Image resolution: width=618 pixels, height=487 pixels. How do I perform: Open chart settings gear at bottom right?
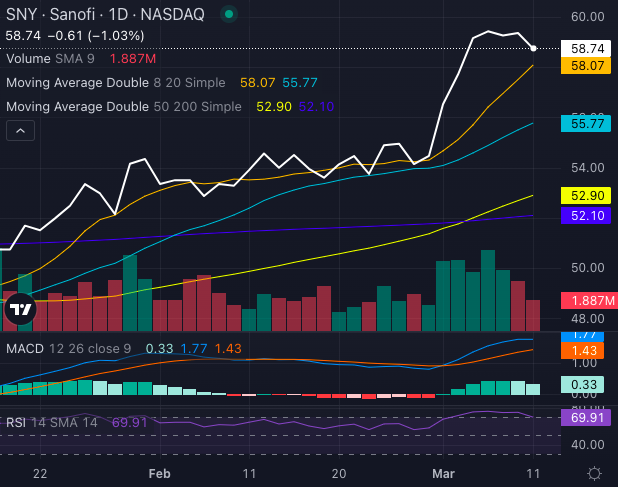click(594, 472)
